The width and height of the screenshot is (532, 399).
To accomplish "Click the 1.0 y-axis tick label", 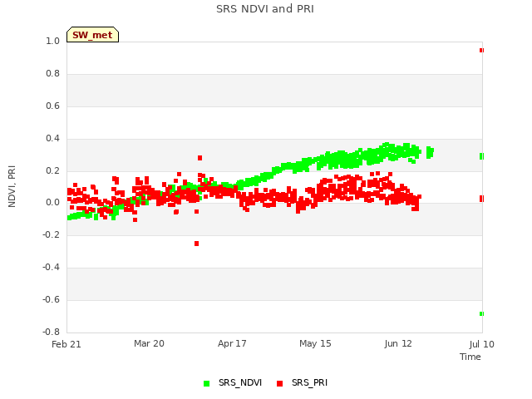I will 52,41.
